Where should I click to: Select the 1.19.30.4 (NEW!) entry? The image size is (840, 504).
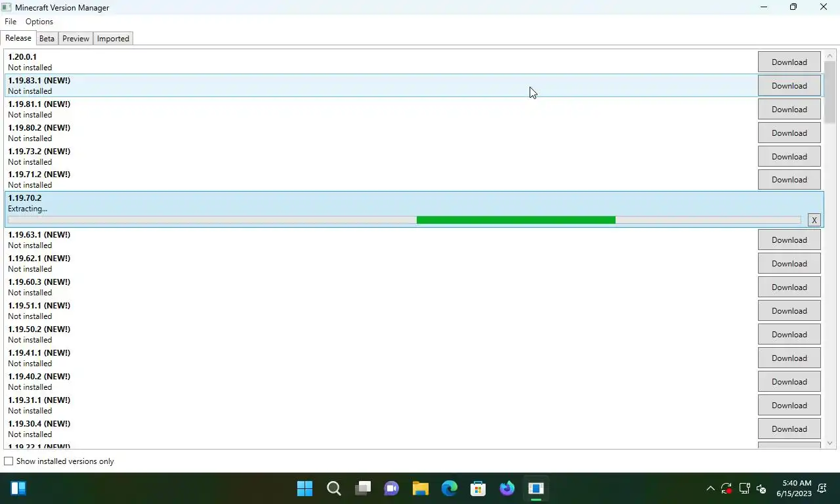pos(413,429)
